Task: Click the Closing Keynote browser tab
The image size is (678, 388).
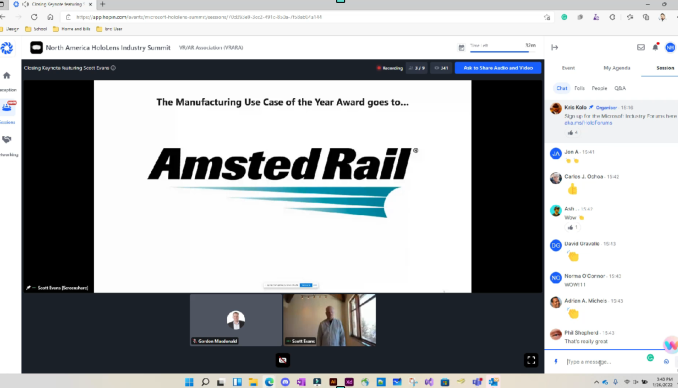Action: (x=53, y=4)
